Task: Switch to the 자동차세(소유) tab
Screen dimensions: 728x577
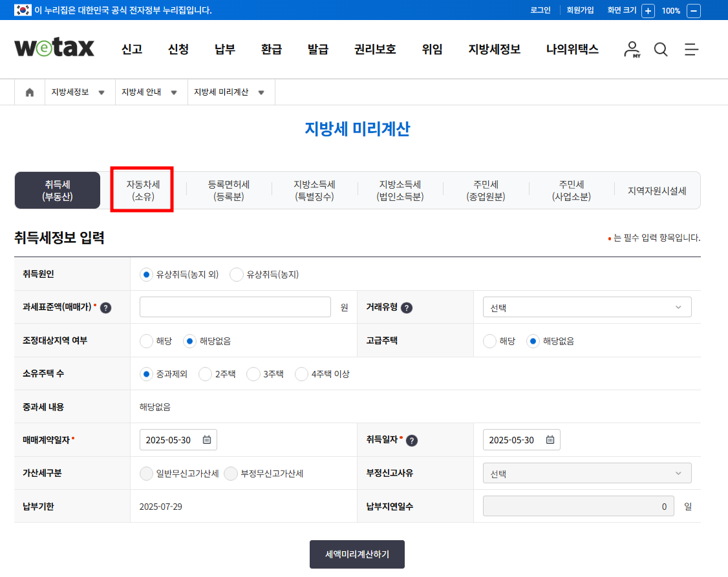Action: (x=142, y=190)
